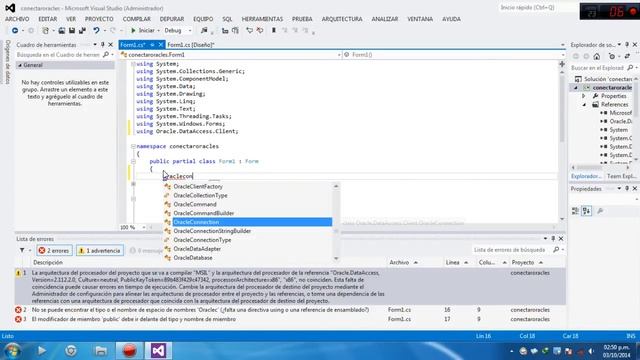Toggle the 2 errores filter
640x360 pixels.
(x=54, y=251)
